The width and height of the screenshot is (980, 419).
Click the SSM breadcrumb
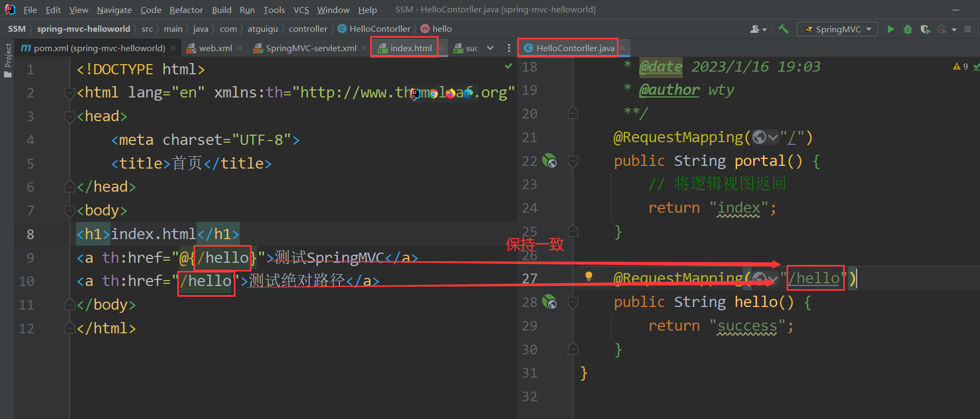tap(17, 29)
